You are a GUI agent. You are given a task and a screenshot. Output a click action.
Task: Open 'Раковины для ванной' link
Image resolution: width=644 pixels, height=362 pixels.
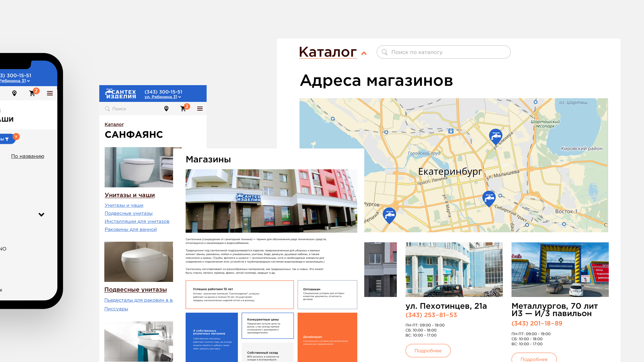pos(130,229)
